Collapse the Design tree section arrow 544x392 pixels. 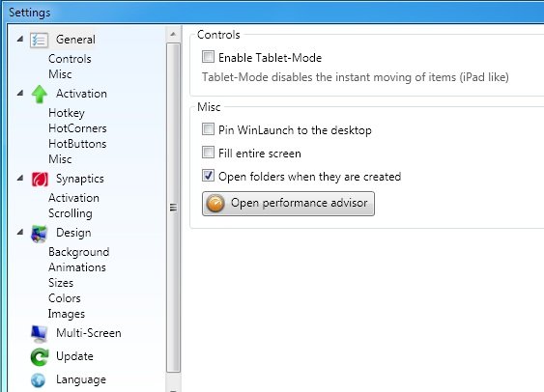point(20,233)
